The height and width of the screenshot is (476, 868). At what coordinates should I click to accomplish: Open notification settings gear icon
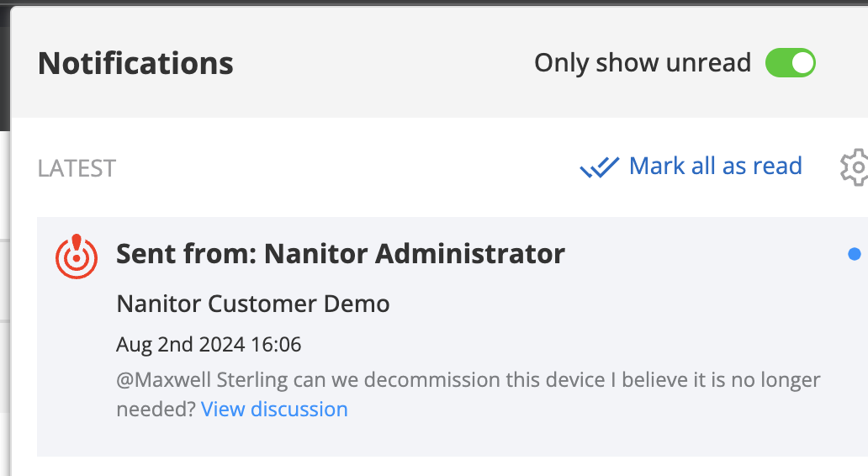(x=855, y=167)
